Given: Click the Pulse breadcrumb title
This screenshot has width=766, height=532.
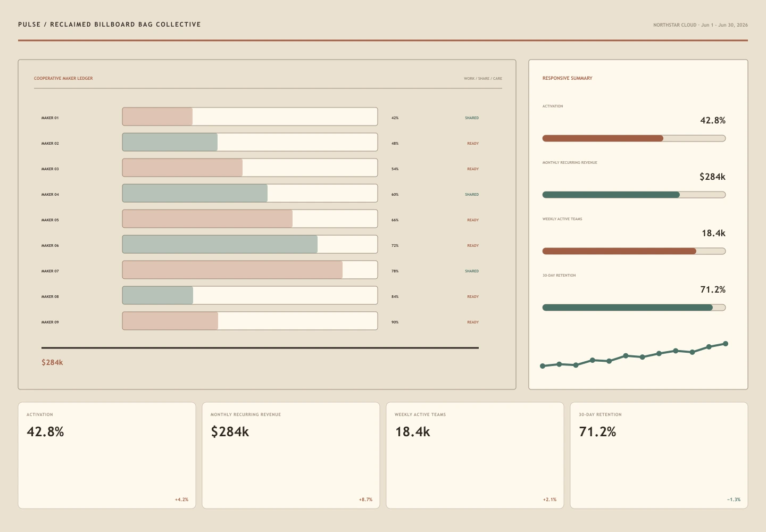Looking at the screenshot, I should [x=110, y=24].
